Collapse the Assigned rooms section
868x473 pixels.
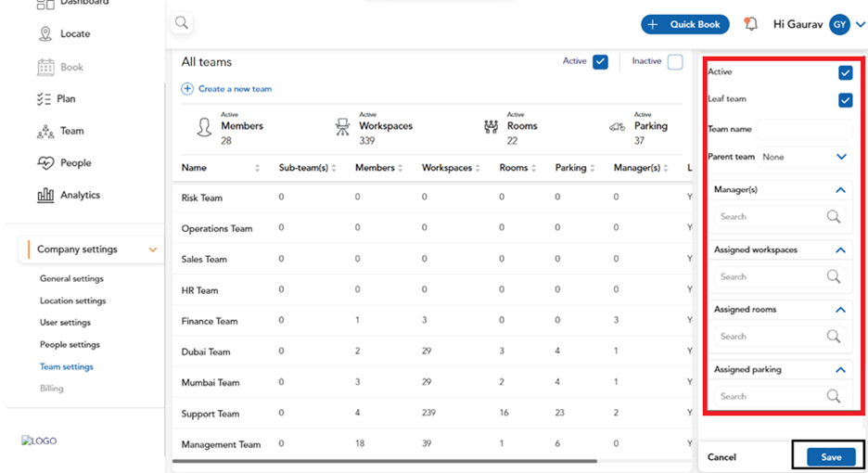pyautogui.click(x=840, y=310)
